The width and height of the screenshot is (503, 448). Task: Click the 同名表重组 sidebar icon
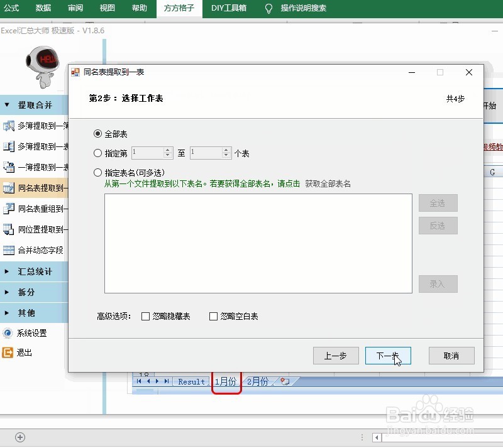pyautogui.click(x=9, y=209)
